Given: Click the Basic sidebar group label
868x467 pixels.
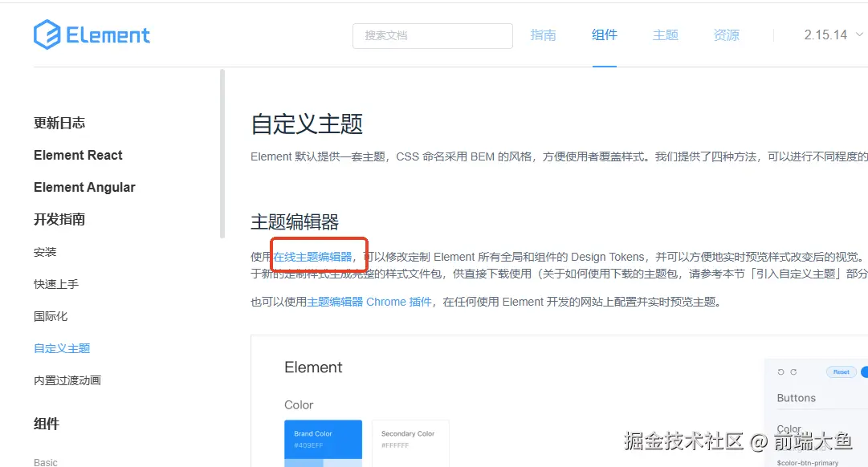Looking at the screenshot, I should click(46, 462).
